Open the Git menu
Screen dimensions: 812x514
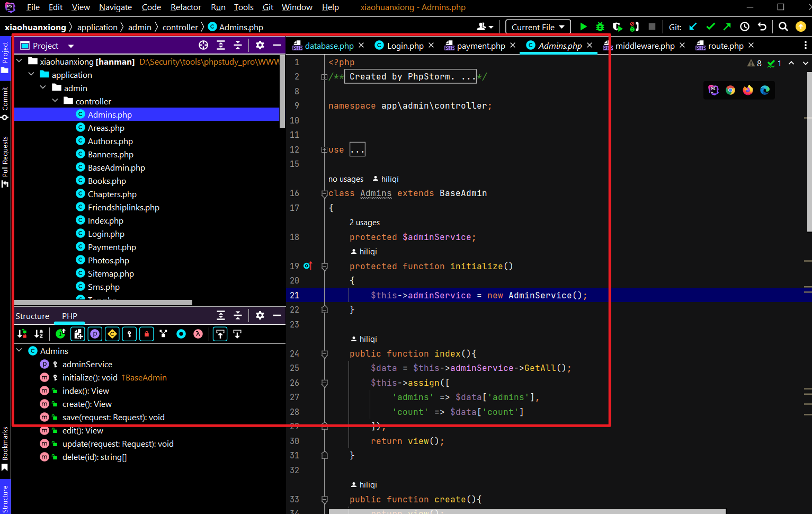pos(268,7)
